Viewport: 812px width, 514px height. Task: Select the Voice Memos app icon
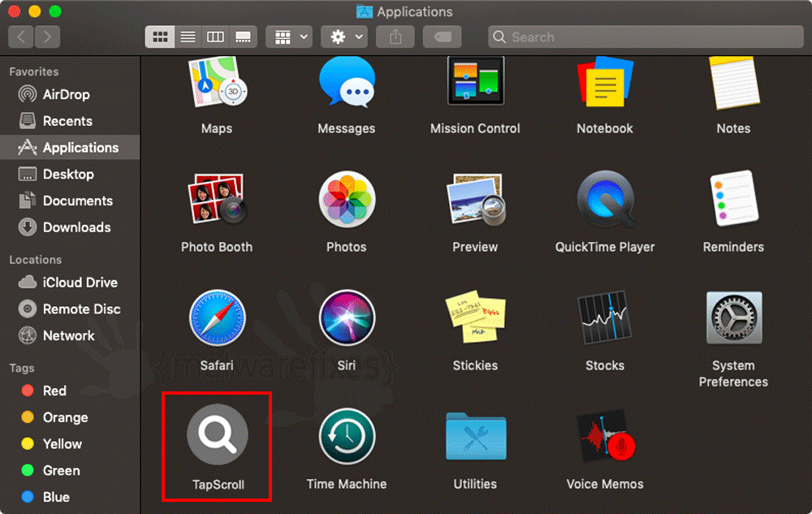coord(605,436)
